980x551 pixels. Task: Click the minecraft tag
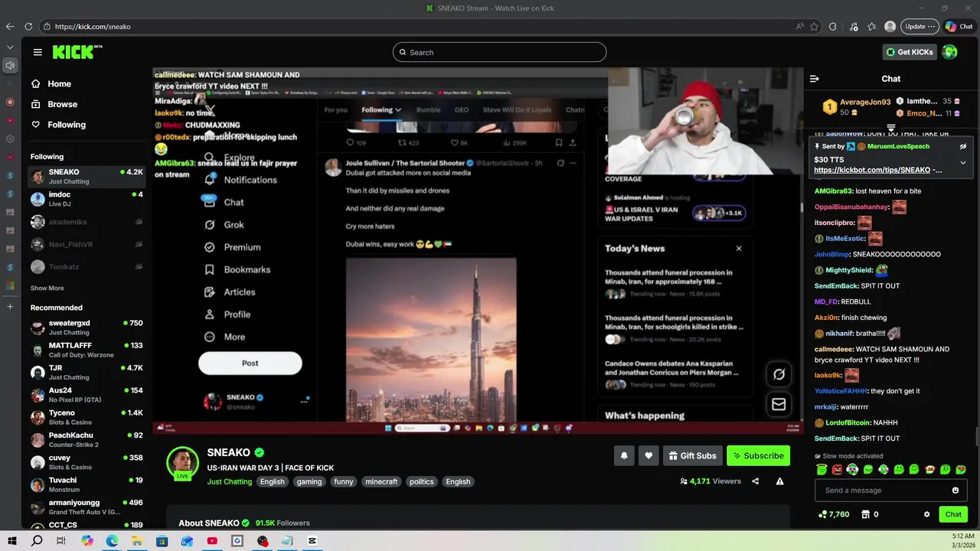click(x=381, y=481)
